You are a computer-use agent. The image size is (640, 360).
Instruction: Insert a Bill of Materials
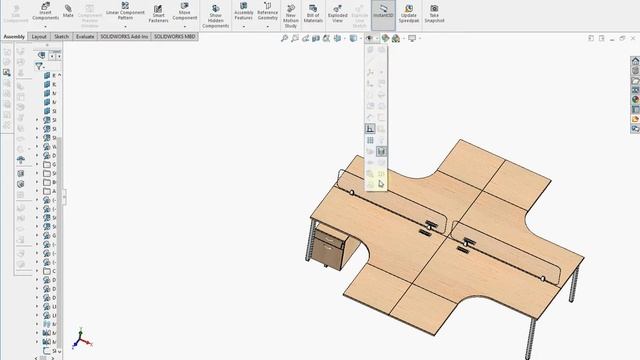pos(313,14)
